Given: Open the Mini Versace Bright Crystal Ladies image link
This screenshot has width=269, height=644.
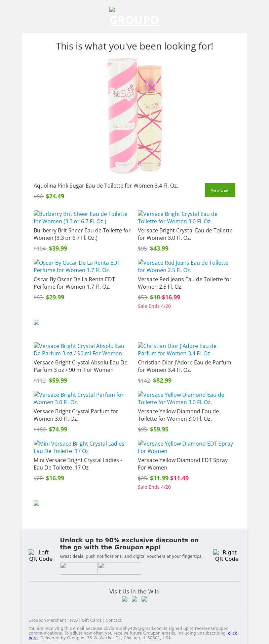Looking at the screenshot, I should (x=81, y=447).
